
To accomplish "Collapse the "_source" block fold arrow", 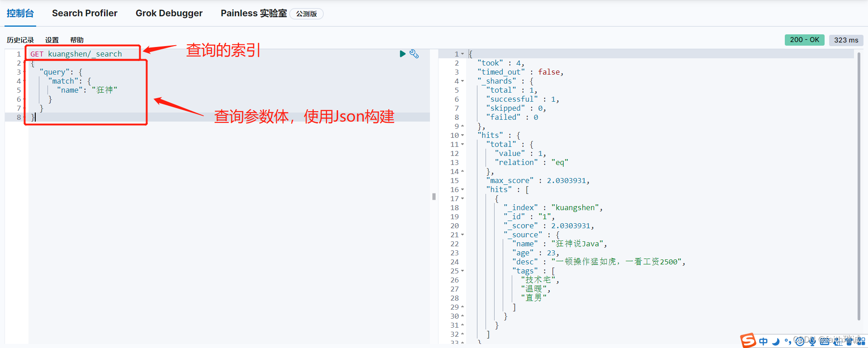I will 462,235.
